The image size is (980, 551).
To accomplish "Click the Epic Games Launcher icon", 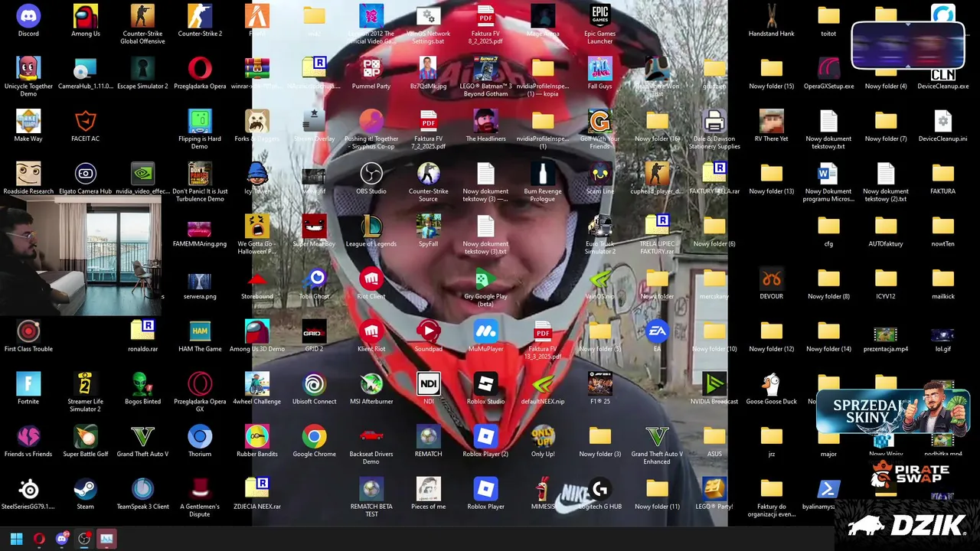I will click(599, 24).
